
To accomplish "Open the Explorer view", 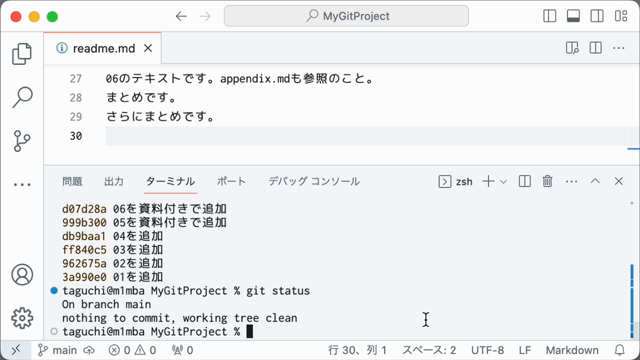I will click(22, 54).
